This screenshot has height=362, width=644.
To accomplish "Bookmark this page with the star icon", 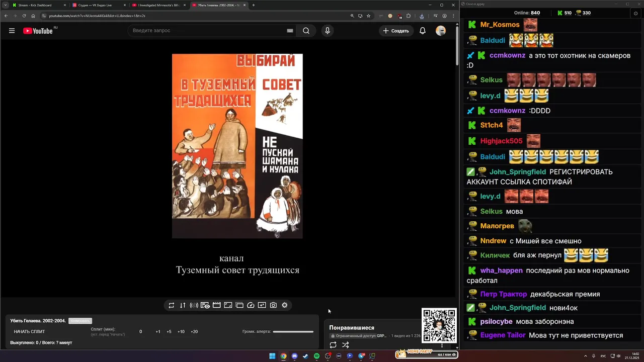I will 368,16.
